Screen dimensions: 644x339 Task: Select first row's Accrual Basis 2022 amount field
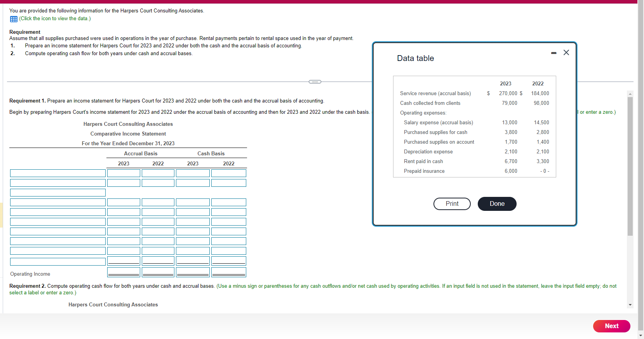point(158,173)
